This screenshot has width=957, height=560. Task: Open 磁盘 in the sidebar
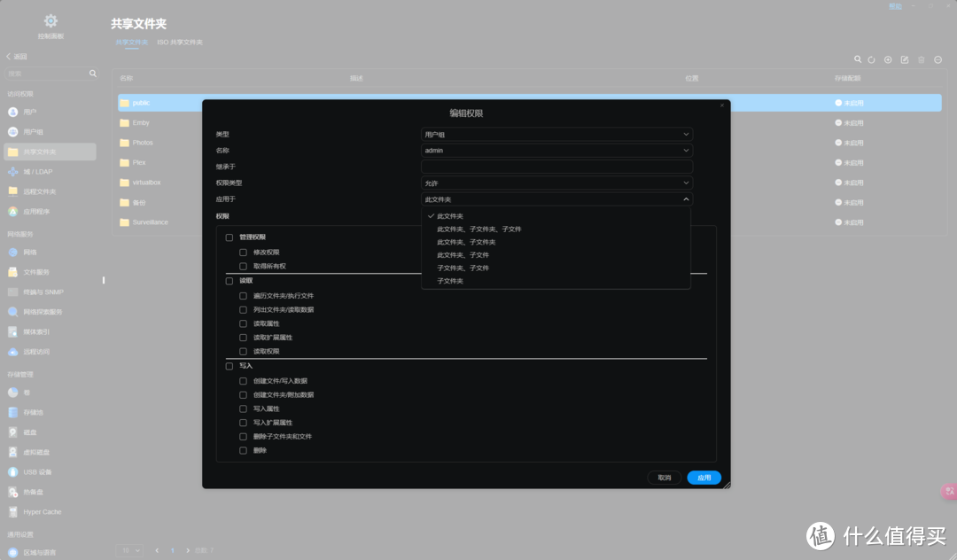click(50, 432)
